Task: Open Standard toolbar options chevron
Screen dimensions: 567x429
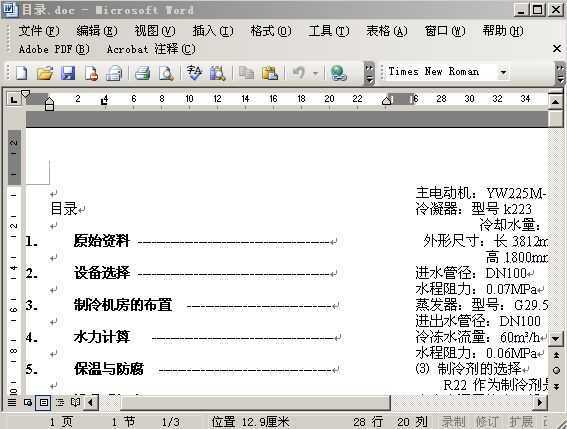Action: (x=369, y=74)
